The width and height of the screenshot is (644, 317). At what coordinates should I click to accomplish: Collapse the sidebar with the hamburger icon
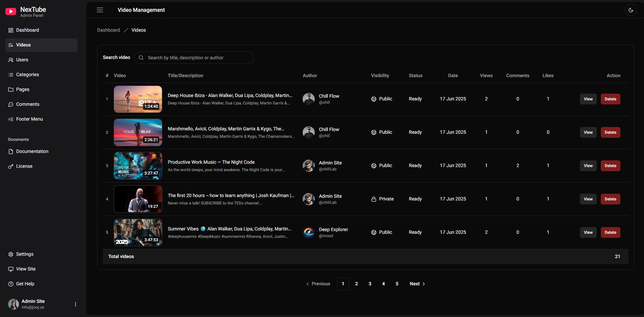click(x=100, y=10)
